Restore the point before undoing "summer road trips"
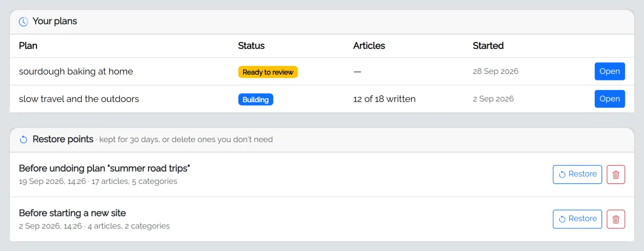Image resolution: width=644 pixels, height=251 pixels. tap(577, 174)
